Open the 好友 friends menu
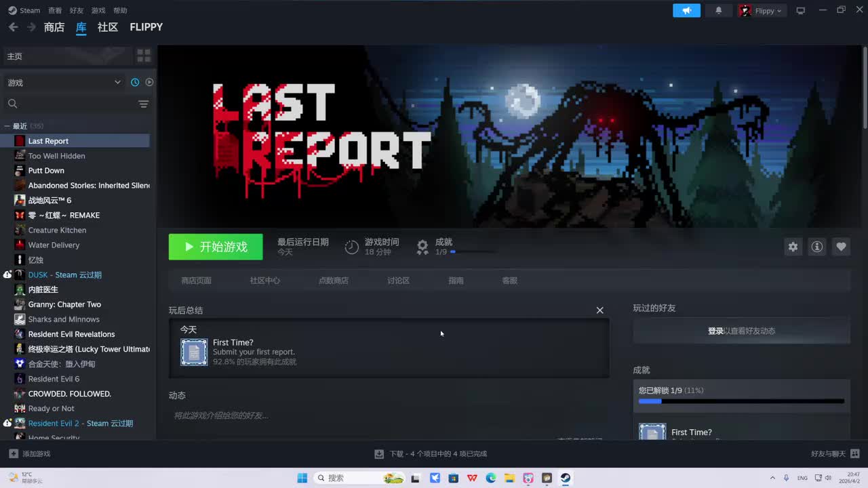 [77, 10]
